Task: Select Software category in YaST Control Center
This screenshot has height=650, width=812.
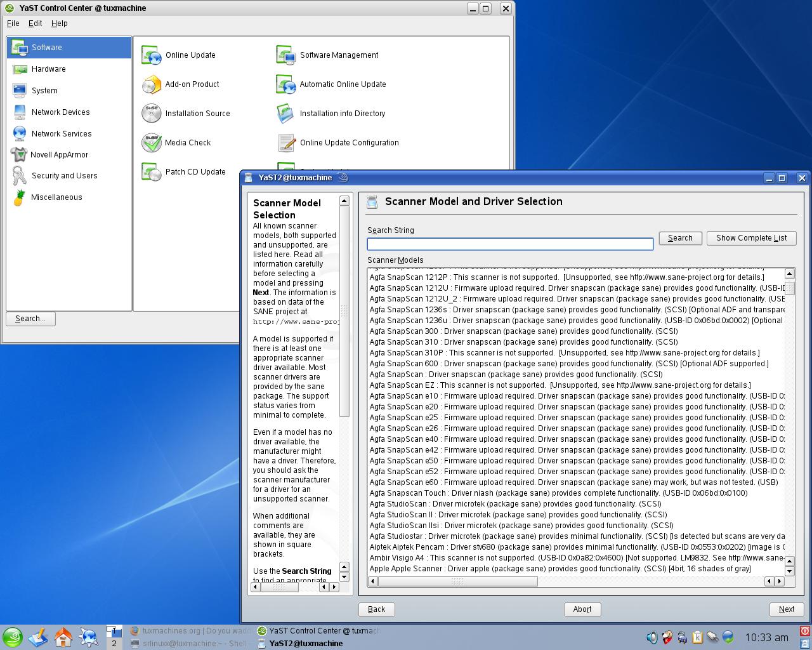Action: pyautogui.click(x=69, y=48)
